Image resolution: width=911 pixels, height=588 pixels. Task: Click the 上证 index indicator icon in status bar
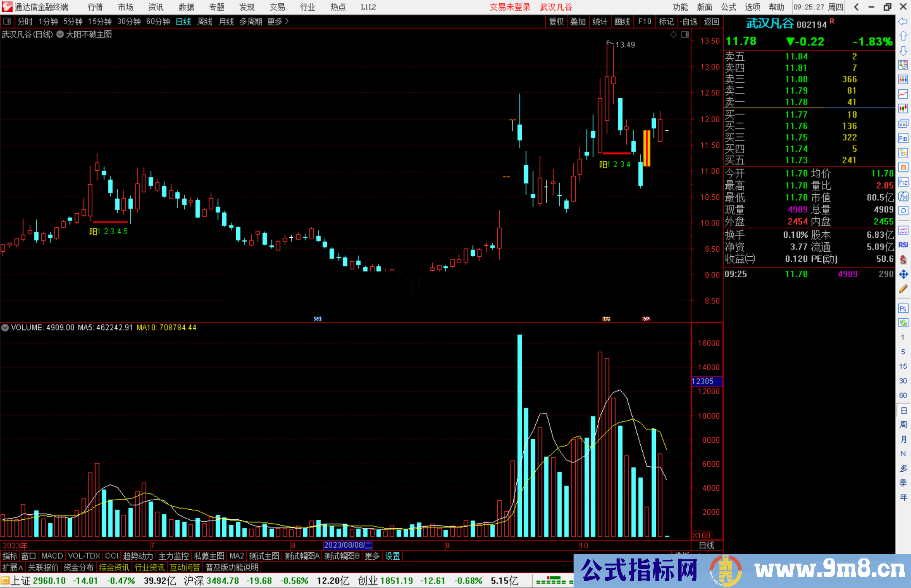click(x=5, y=581)
